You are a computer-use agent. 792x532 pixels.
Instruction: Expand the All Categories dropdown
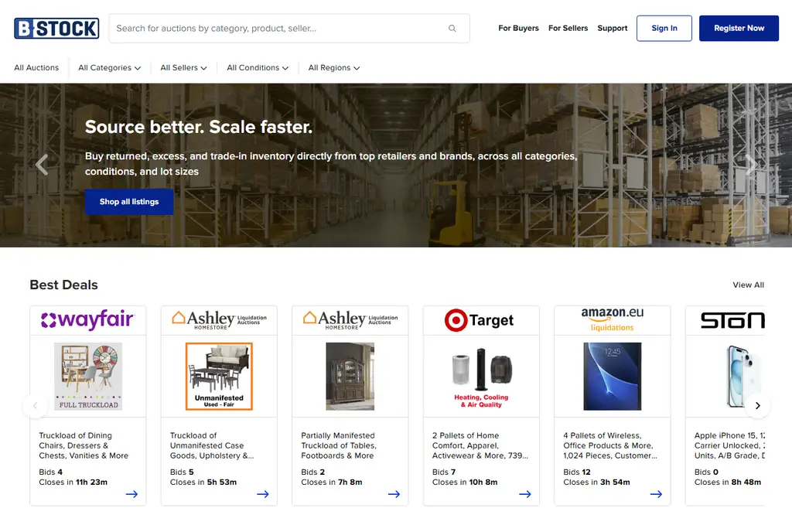[109, 67]
